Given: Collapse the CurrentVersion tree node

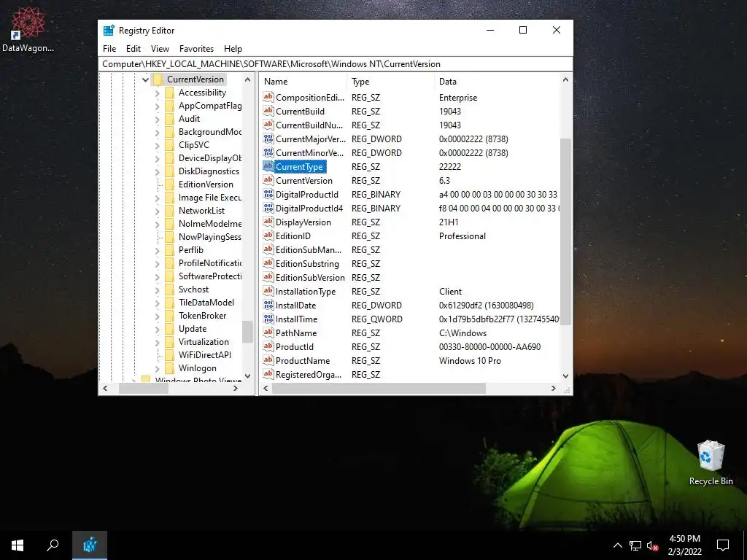Looking at the screenshot, I should click(x=145, y=79).
